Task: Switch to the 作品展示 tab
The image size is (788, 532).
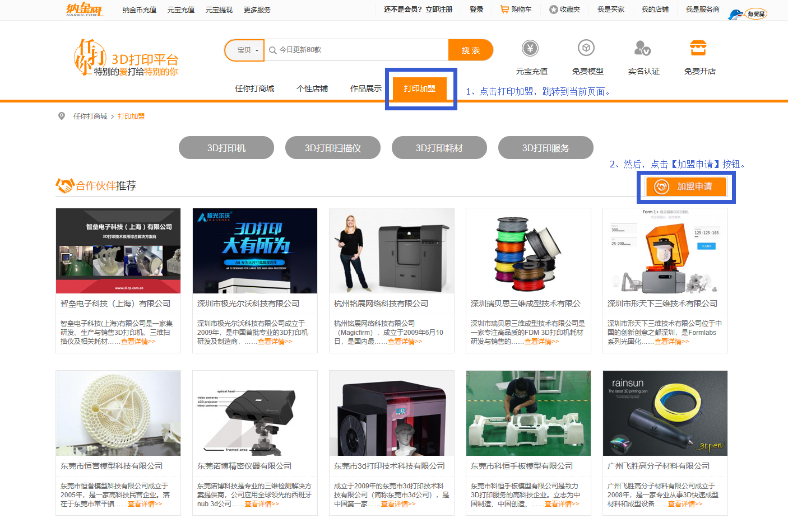Action: [365, 88]
